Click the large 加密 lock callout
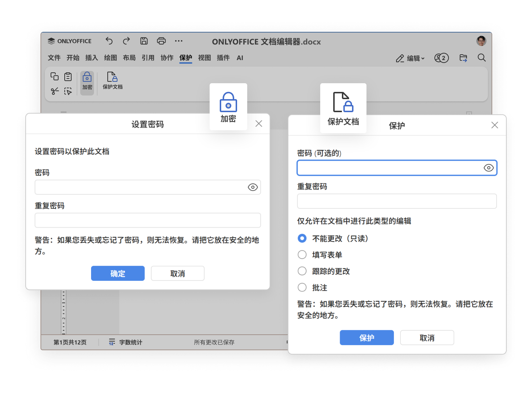This screenshot has height=398, width=532. (228, 107)
